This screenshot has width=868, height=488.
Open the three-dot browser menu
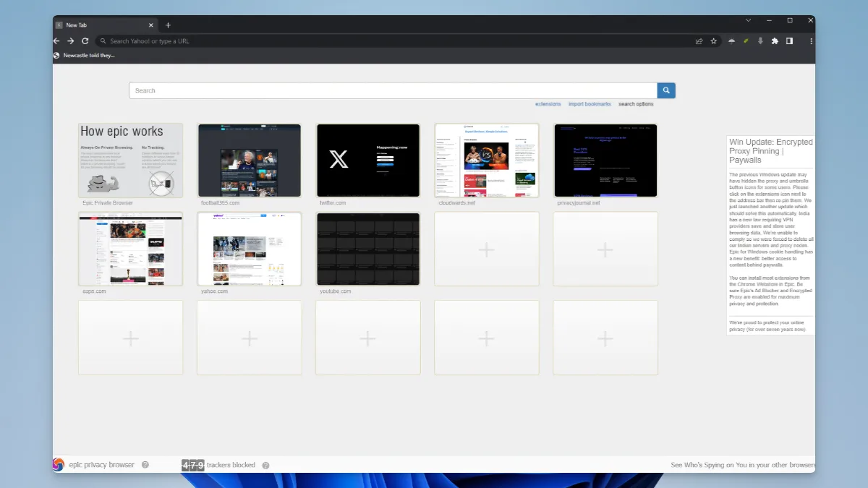(811, 41)
